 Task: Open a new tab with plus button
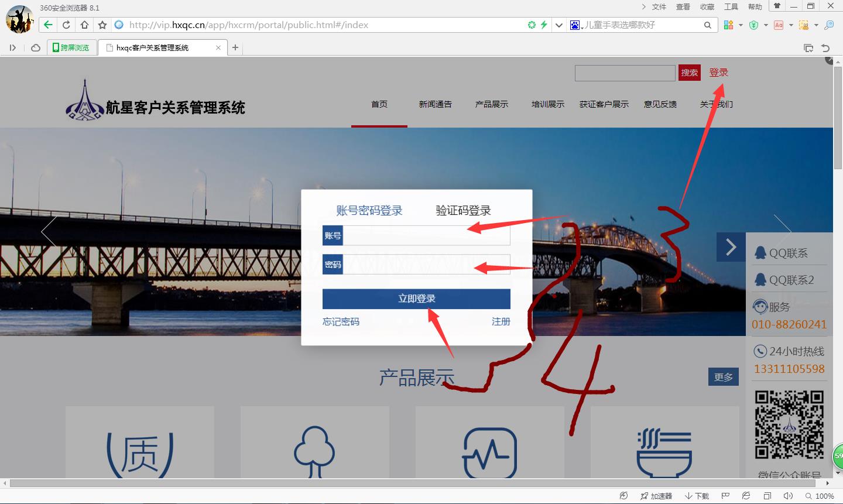[235, 47]
